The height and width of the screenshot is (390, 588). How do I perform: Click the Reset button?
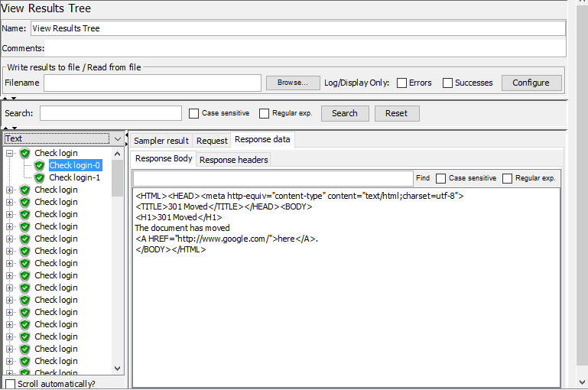(x=397, y=114)
